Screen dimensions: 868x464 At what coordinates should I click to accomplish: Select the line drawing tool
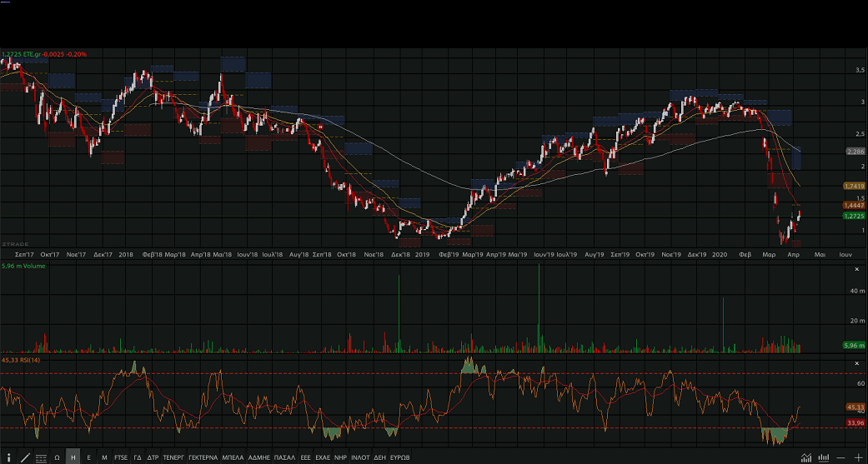point(25,457)
